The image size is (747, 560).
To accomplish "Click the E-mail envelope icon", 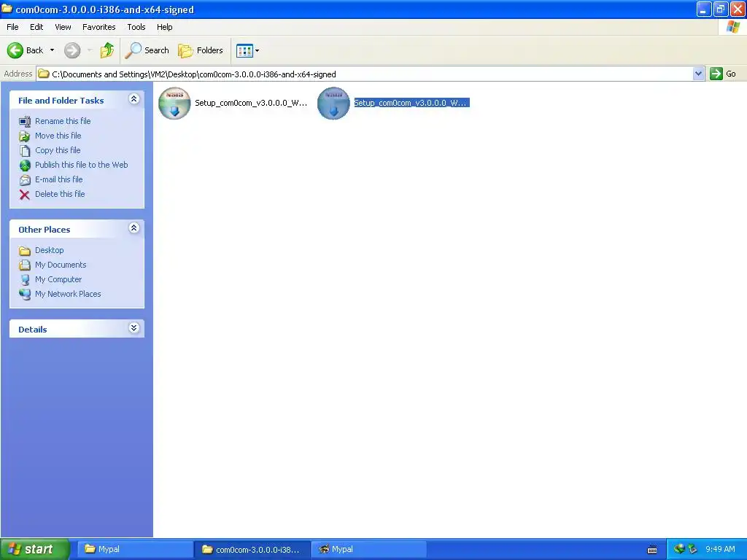I will pos(25,180).
